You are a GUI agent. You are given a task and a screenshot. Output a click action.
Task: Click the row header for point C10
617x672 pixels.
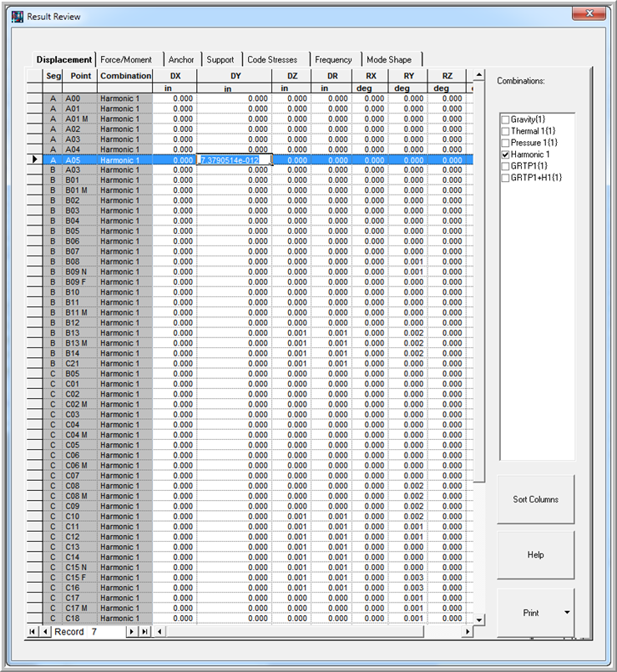(35, 517)
